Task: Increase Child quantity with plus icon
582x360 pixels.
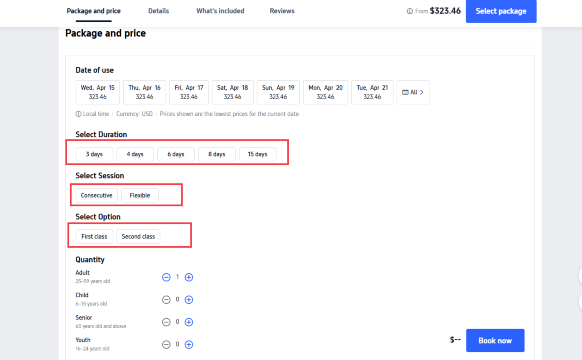Action: 189,300
